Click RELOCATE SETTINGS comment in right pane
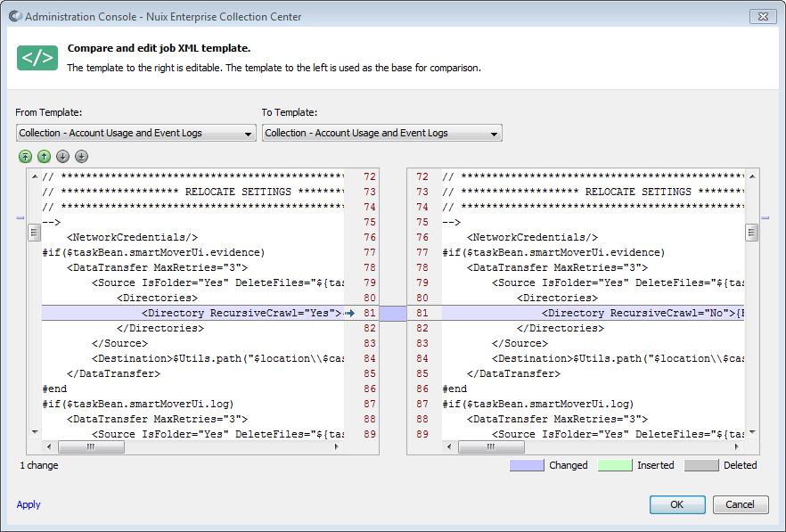786x532 pixels. (x=593, y=192)
